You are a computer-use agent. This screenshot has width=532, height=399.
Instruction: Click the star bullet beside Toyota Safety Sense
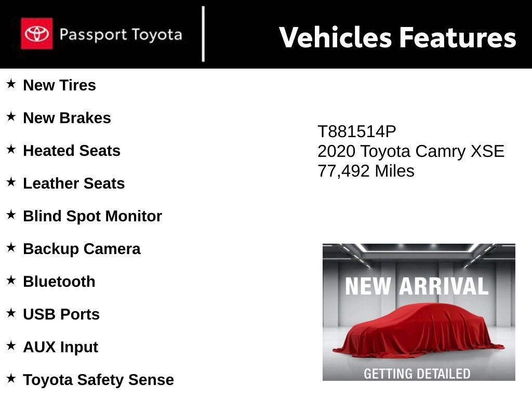point(11,378)
